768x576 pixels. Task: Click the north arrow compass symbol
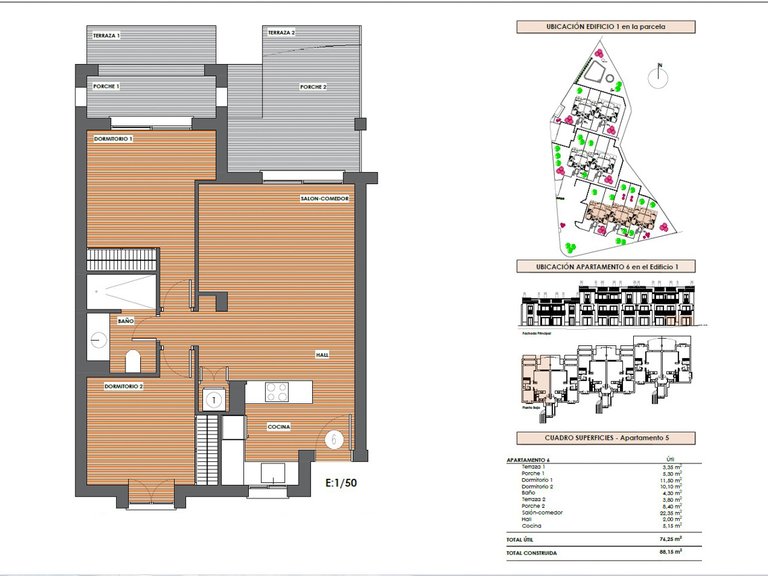(658, 76)
